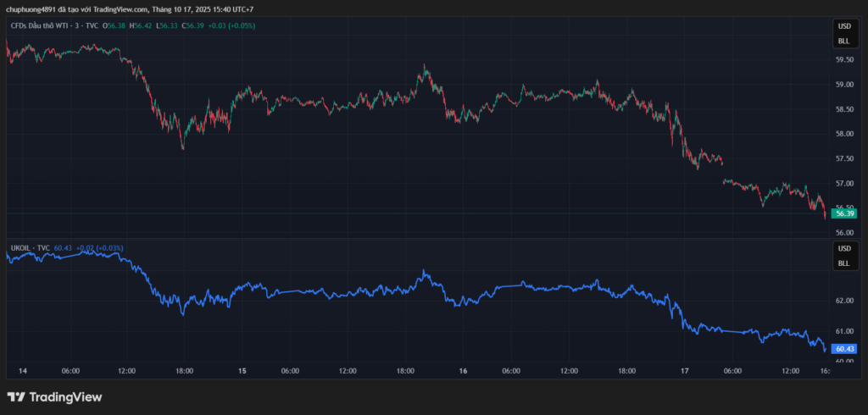Select the CFDs Dầu thô WTI symbol title
This screenshot has height=415, width=868.
pyautogui.click(x=42, y=25)
